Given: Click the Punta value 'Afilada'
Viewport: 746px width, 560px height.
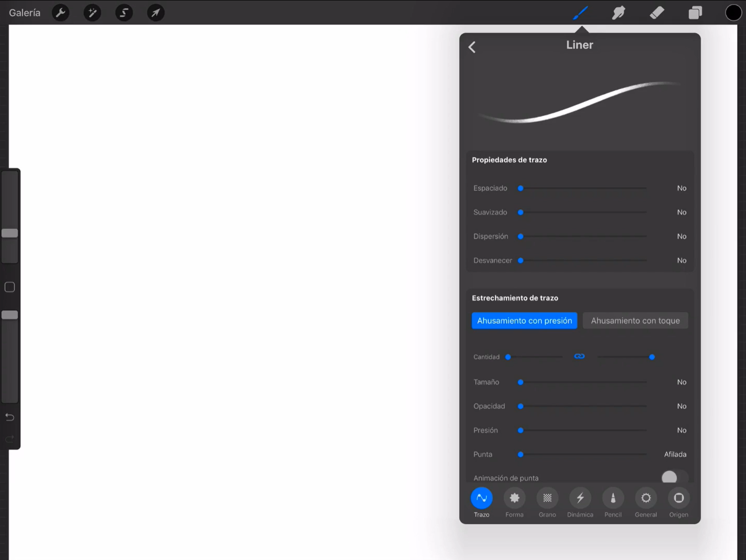Looking at the screenshot, I should tap(675, 454).
